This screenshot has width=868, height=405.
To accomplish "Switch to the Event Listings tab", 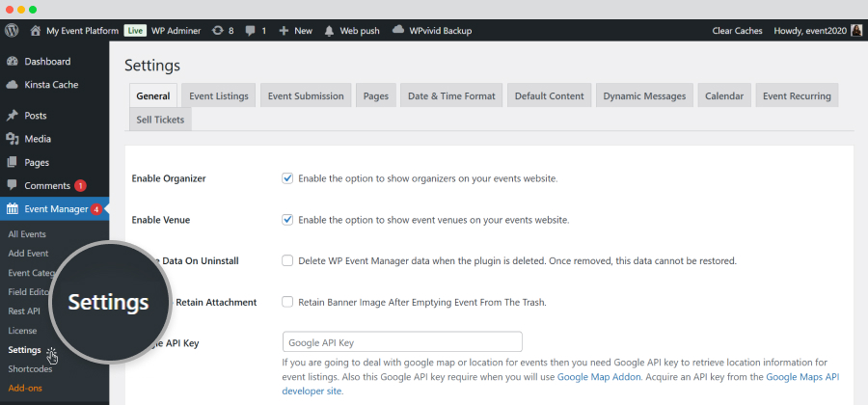I will [219, 95].
